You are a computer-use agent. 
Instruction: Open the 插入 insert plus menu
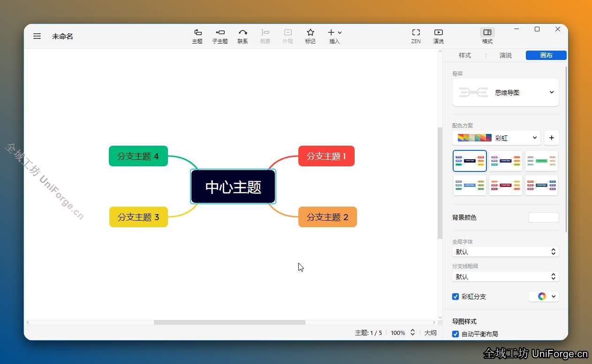coord(334,36)
